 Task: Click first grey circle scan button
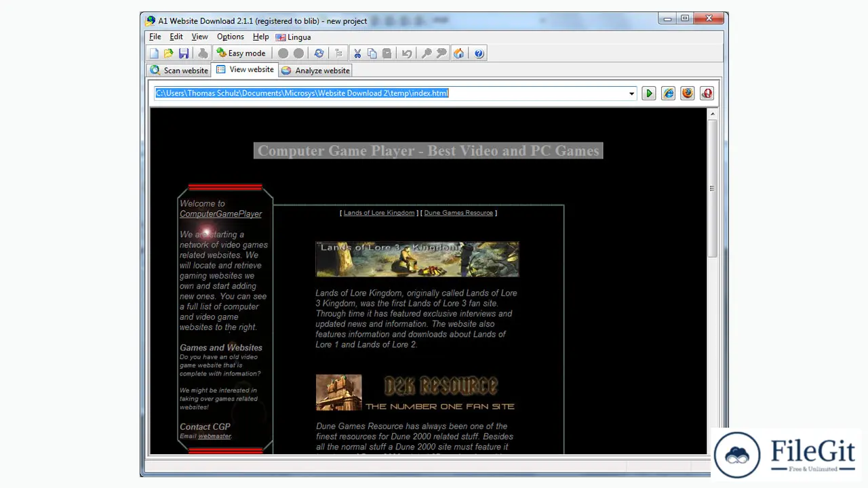click(x=283, y=54)
